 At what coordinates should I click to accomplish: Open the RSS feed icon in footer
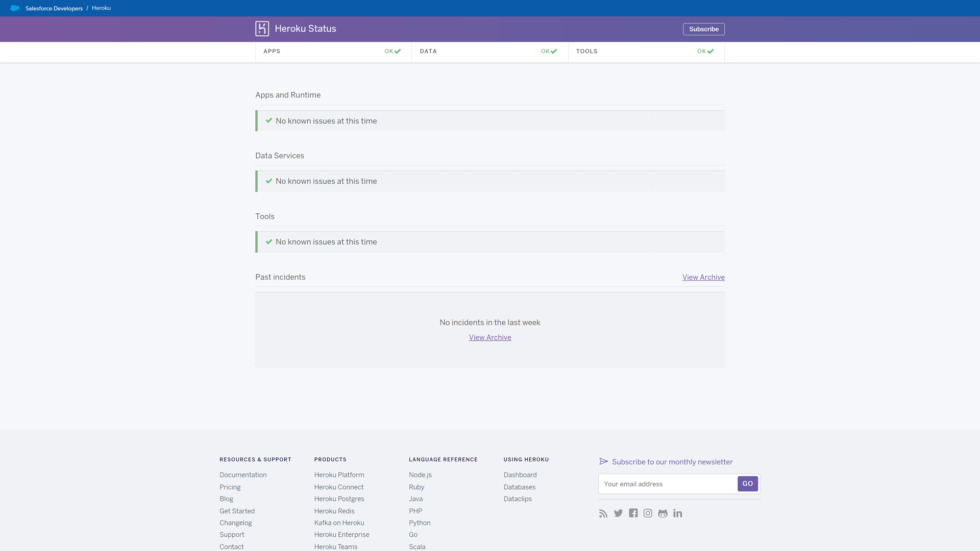(603, 513)
